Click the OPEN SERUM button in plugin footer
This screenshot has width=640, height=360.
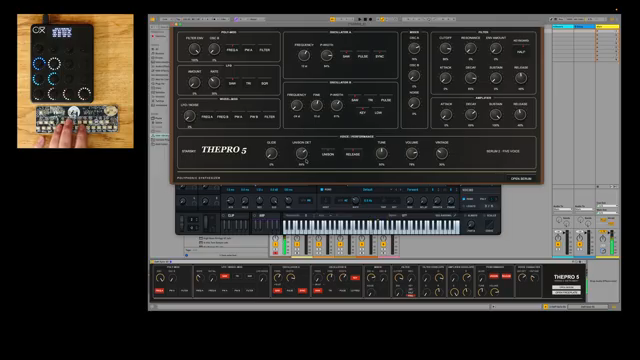[x=521, y=178]
